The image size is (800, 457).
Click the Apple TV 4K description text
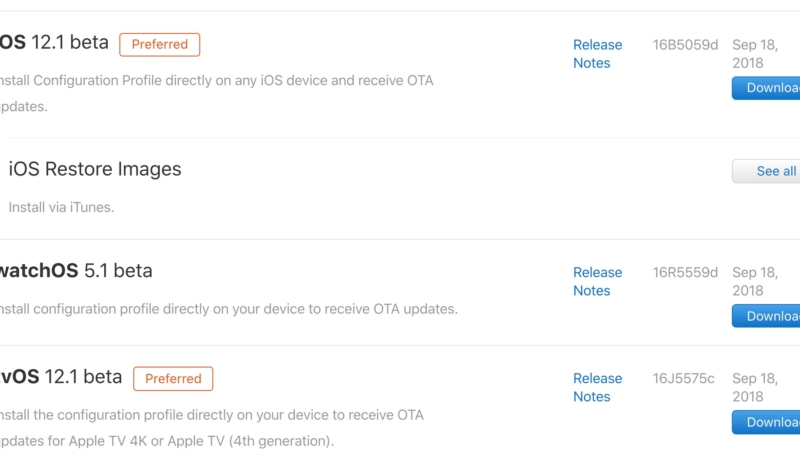tap(166, 440)
